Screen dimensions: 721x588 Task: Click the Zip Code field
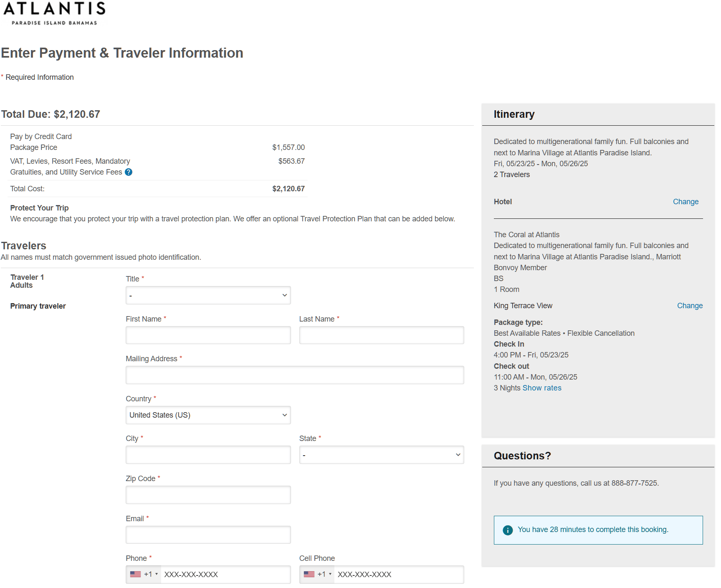[208, 495]
